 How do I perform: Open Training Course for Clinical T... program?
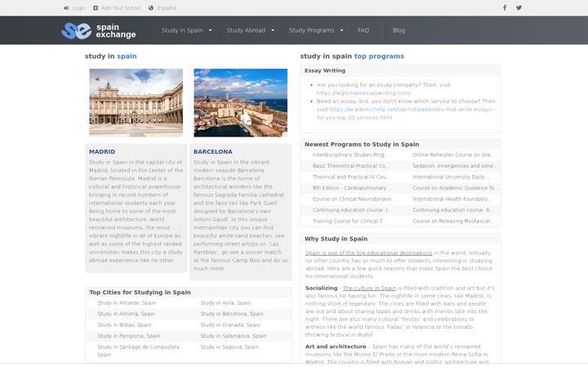click(x=348, y=221)
